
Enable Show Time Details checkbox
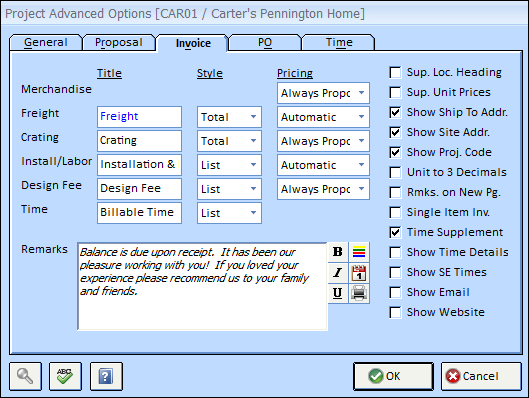(x=395, y=252)
